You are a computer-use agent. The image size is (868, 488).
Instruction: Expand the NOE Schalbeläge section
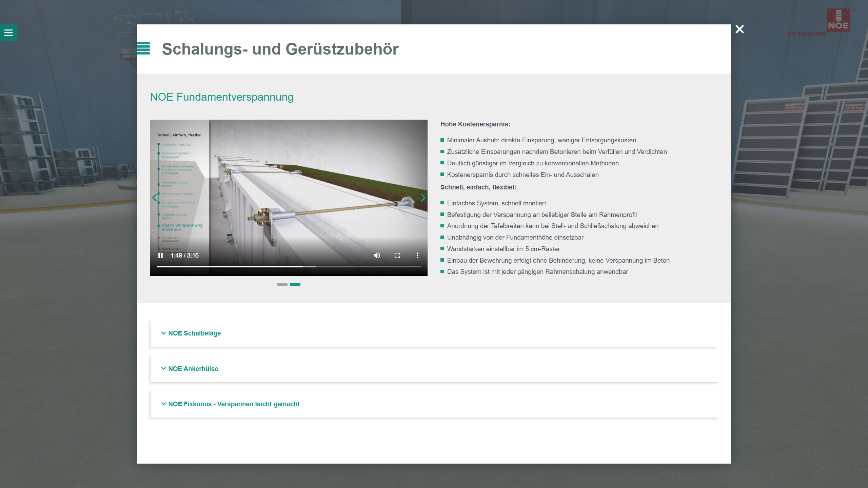(434, 333)
